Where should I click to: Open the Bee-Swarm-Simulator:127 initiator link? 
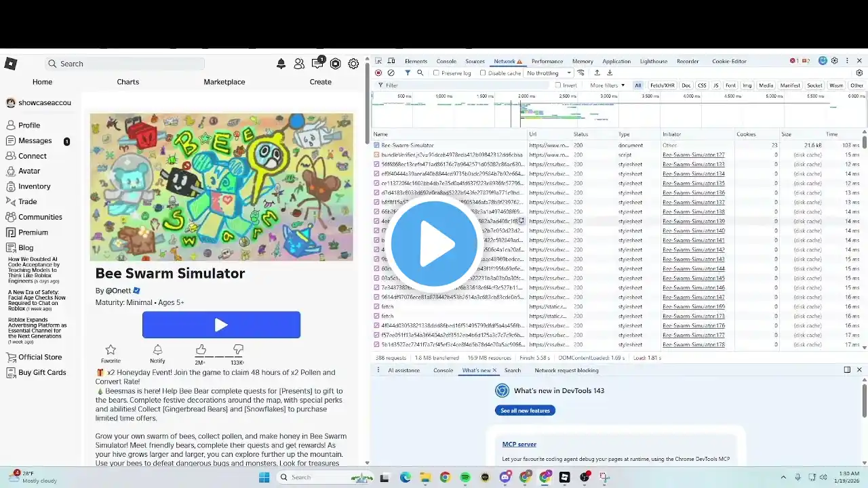pos(694,155)
